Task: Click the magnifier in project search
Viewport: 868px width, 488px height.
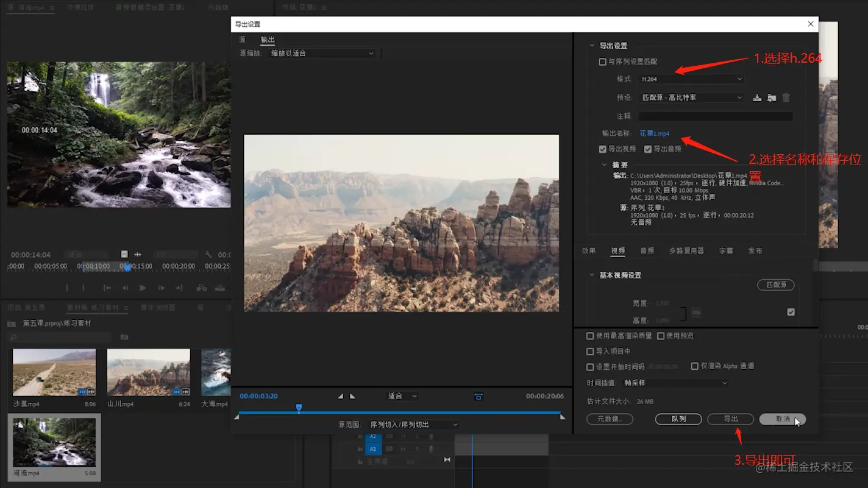Action: click(12, 337)
